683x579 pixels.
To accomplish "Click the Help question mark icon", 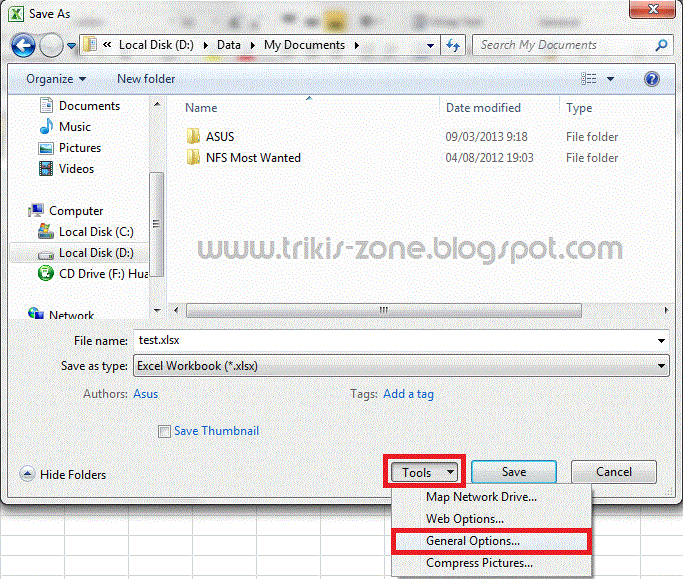I will coord(652,79).
